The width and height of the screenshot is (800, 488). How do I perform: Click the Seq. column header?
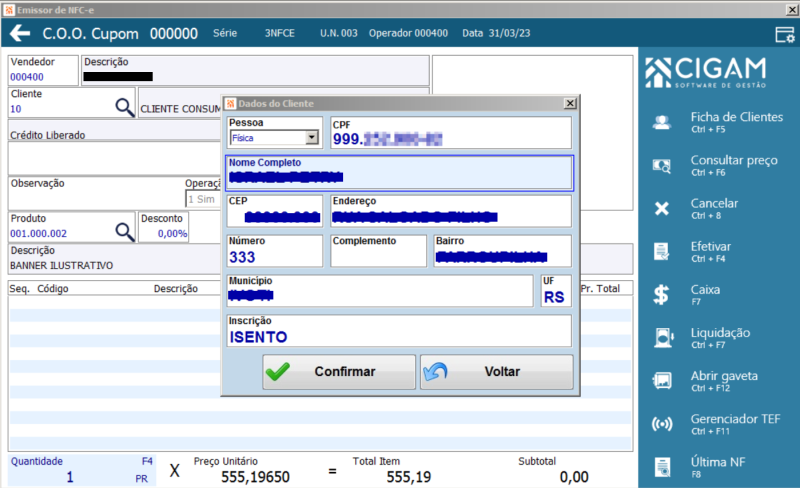click(19, 288)
